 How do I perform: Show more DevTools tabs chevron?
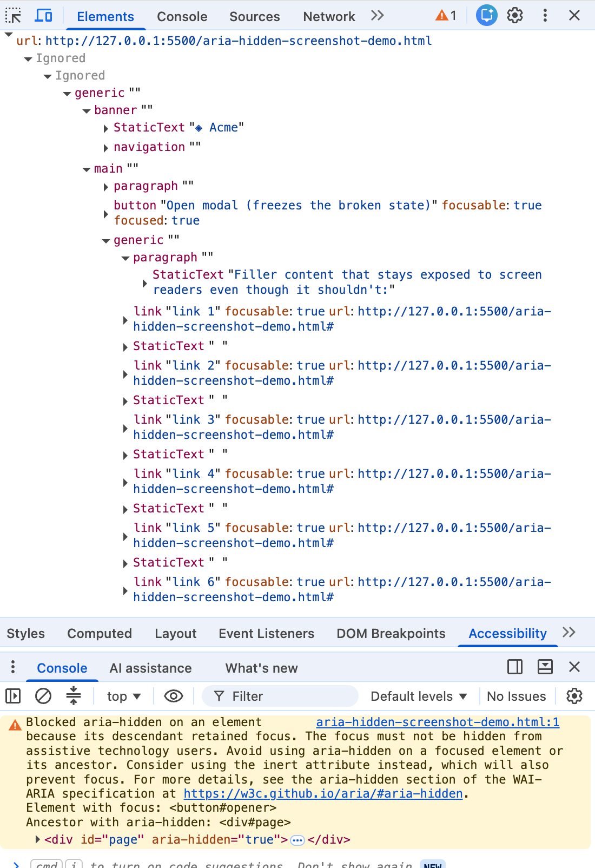(378, 16)
